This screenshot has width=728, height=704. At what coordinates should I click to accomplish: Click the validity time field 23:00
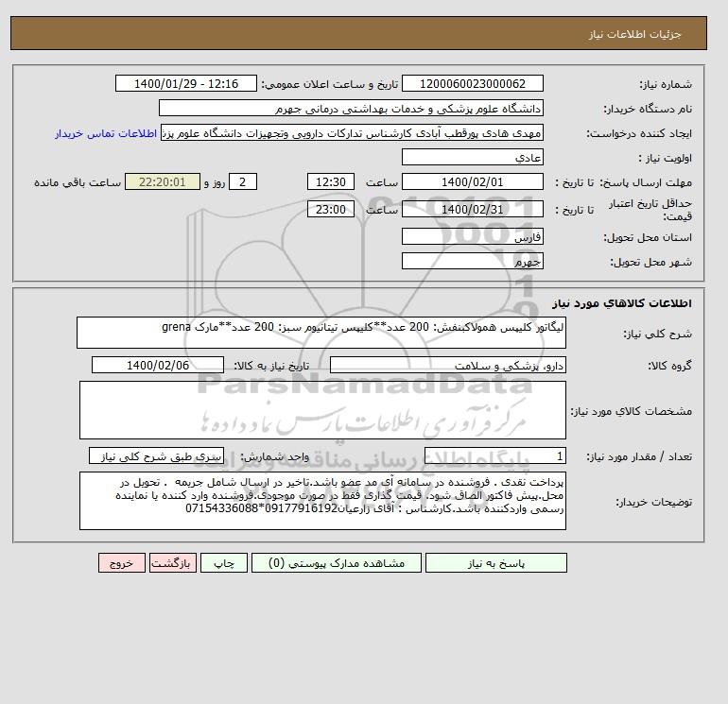[x=331, y=209]
